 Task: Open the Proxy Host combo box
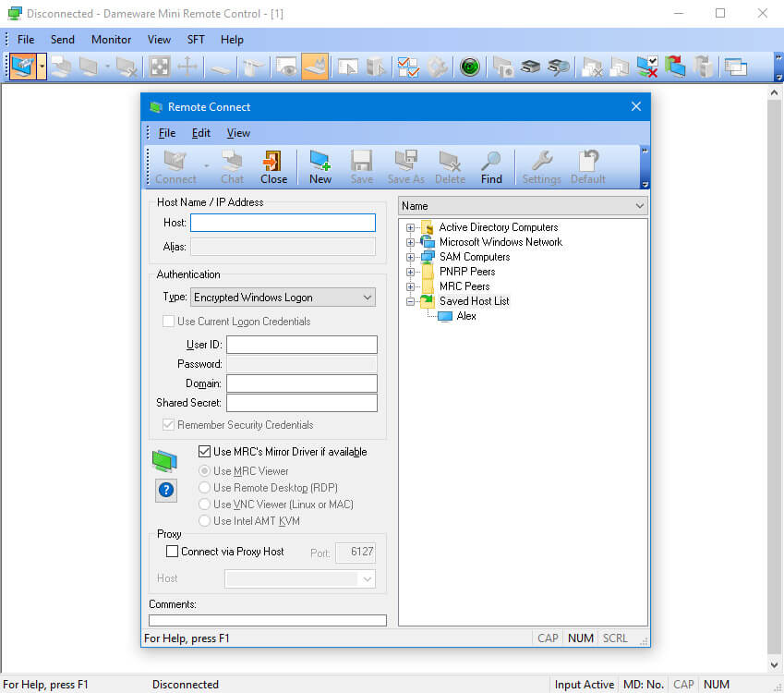pos(300,579)
